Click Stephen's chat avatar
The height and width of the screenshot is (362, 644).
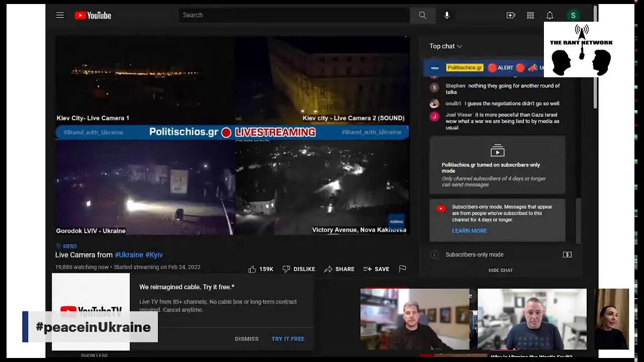(434, 87)
